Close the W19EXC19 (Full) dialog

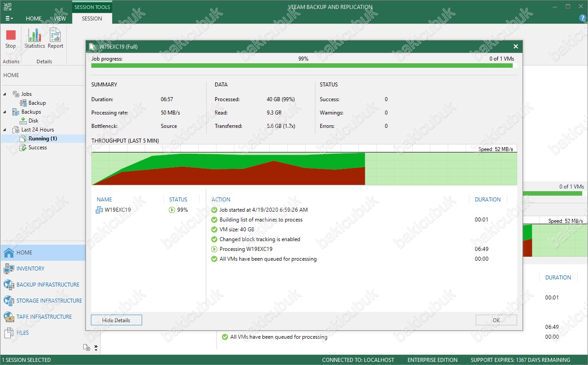pyautogui.click(x=515, y=46)
